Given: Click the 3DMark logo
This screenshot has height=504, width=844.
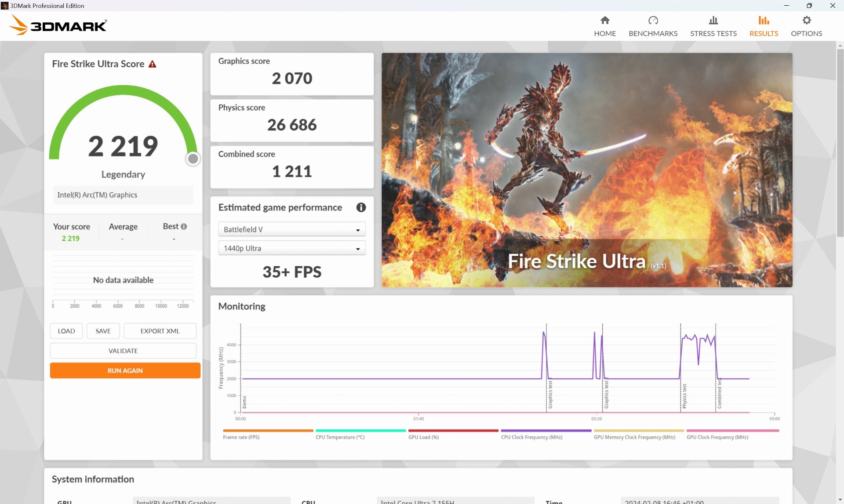Looking at the screenshot, I should 58,25.
